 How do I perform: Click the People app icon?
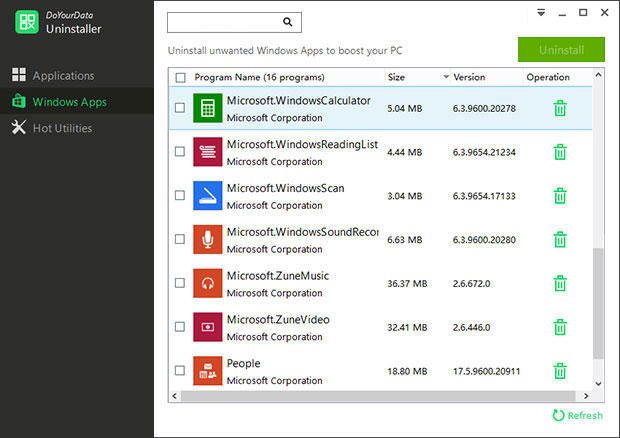208,371
